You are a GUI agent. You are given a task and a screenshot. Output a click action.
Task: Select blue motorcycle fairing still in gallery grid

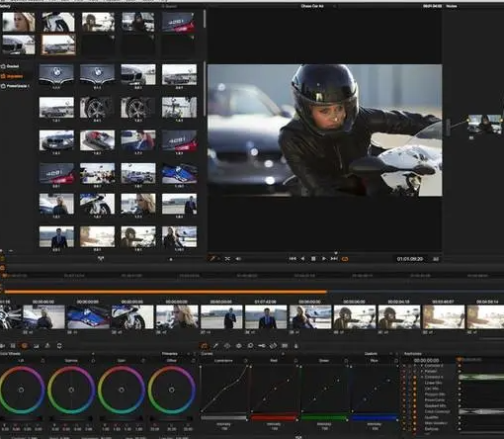coord(179,173)
